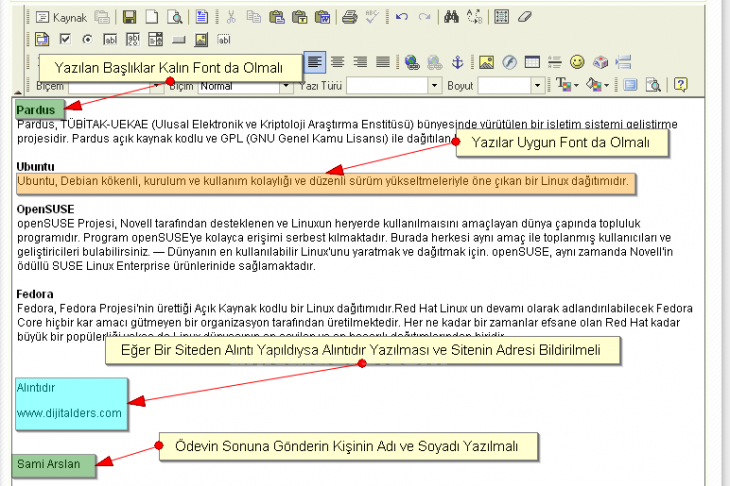Insert a hyperlink with globe icon
This screenshot has height=486, width=730.
coord(412,62)
